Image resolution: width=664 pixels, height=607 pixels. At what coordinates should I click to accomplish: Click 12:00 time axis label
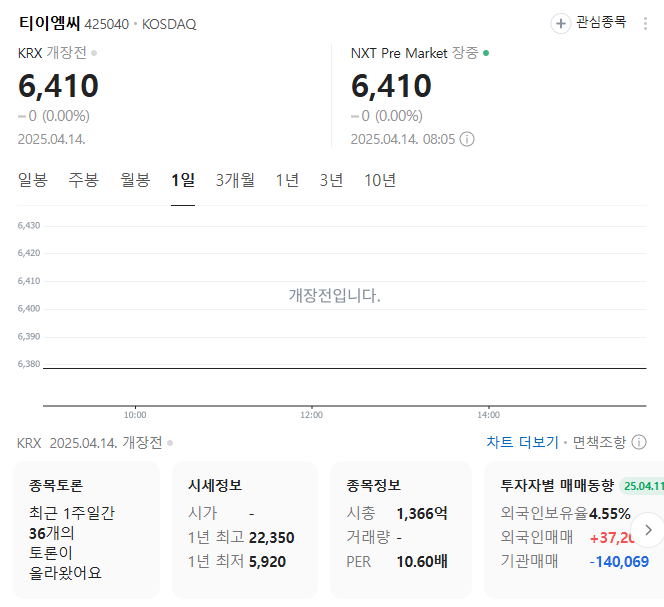(x=312, y=415)
